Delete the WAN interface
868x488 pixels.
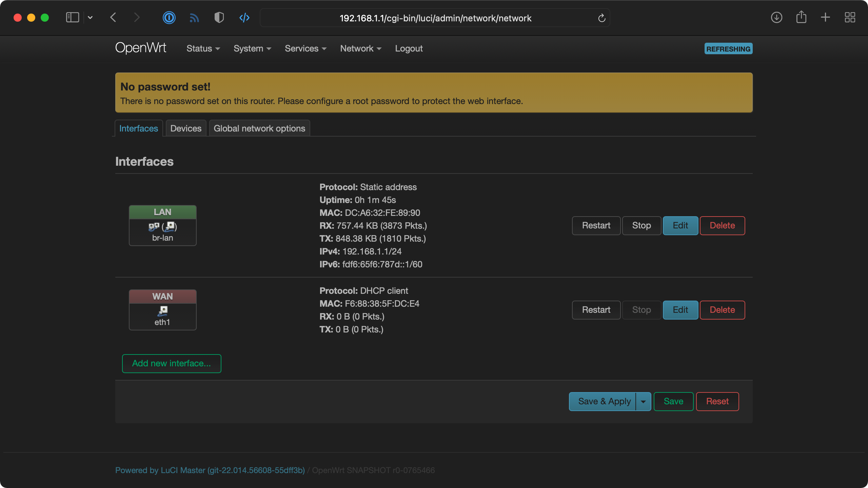point(722,310)
